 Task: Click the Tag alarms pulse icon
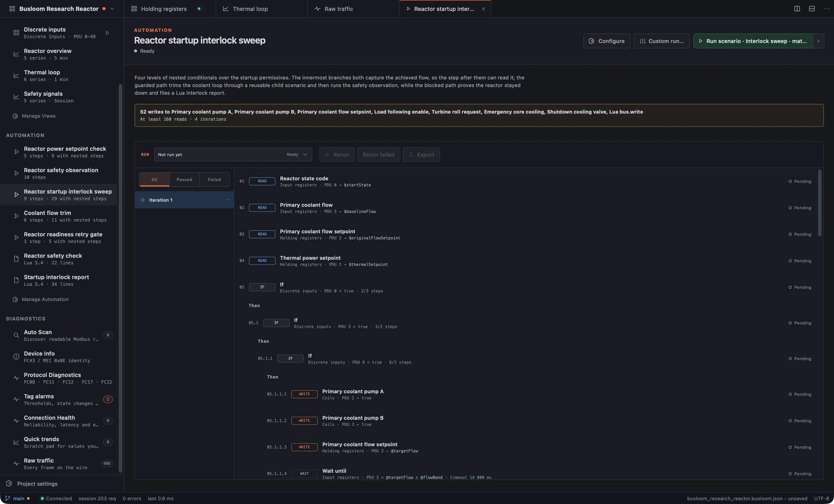(x=16, y=399)
